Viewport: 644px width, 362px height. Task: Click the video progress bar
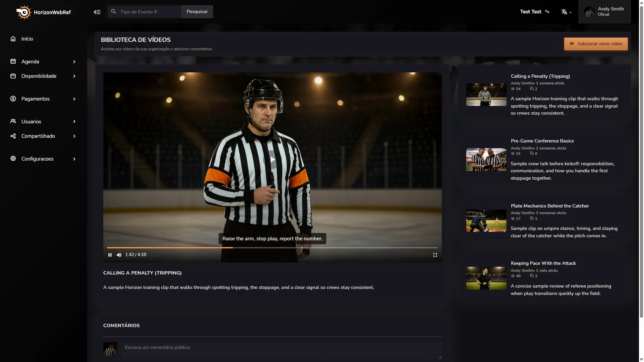coord(272,248)
